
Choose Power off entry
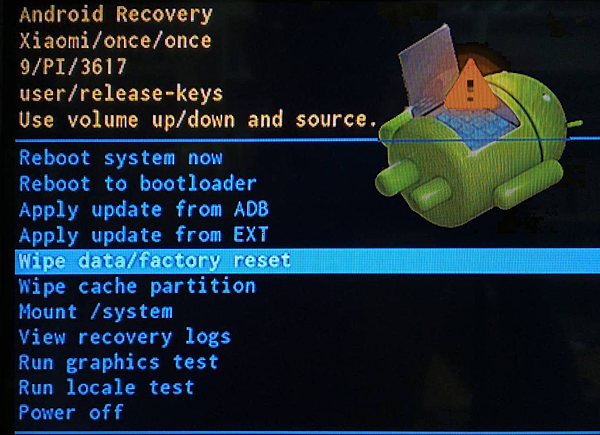click(71, 413)
